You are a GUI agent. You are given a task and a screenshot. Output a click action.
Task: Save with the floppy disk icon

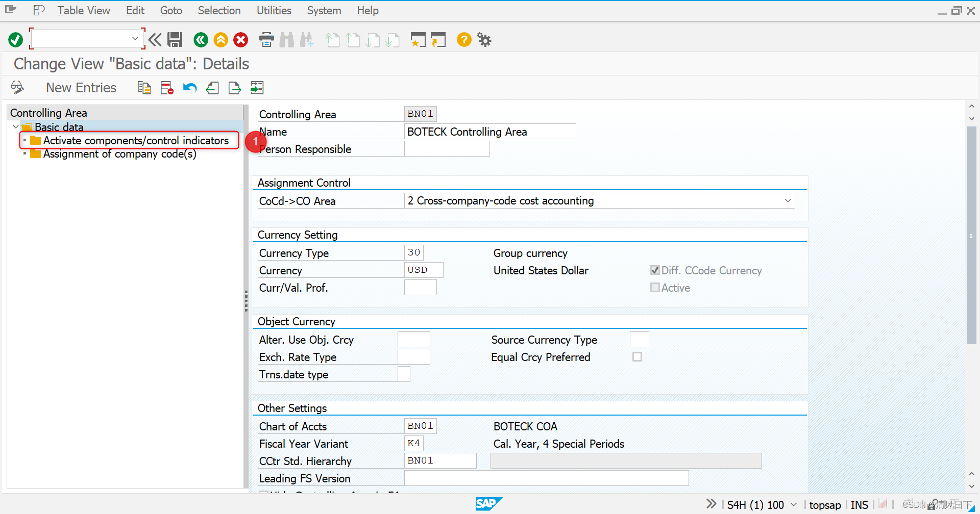pyautogui.click(x=175, y=40)
